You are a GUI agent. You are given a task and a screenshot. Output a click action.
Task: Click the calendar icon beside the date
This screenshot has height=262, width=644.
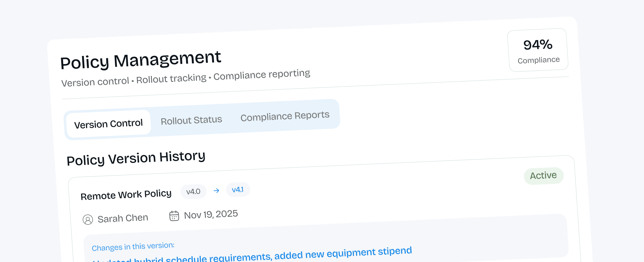click(x=174, y=216)
